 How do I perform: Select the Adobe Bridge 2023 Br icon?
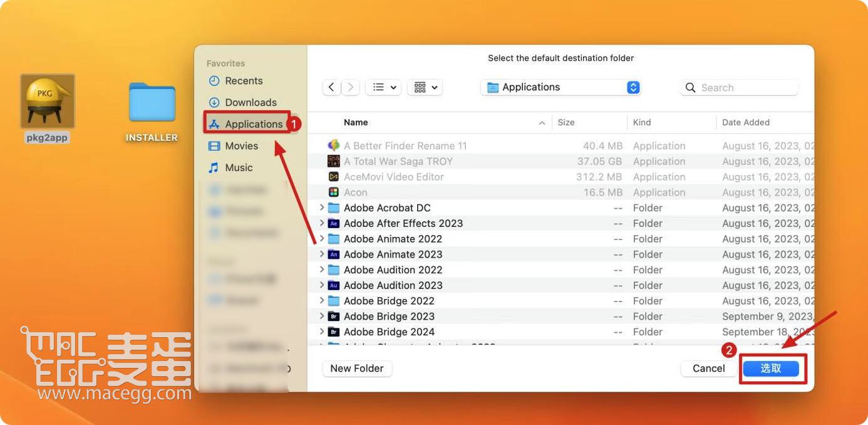click(334, 317)
